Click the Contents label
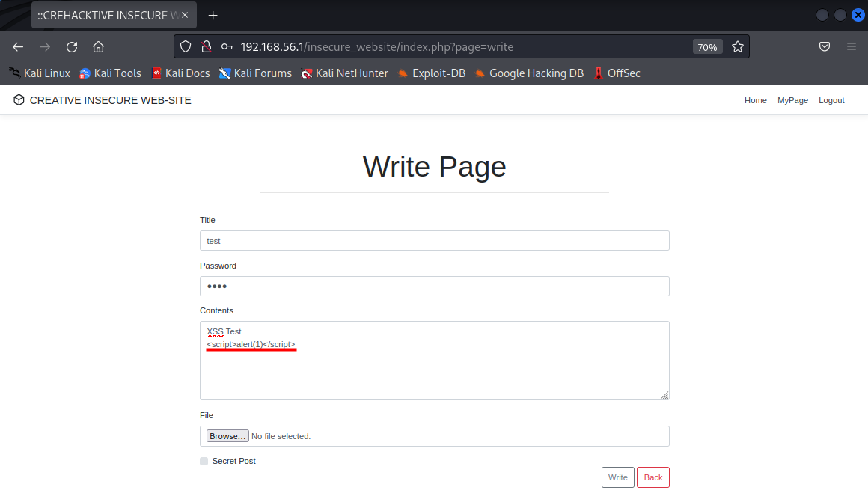This screenshot has width=868, height=493. [x=216, y=310]
